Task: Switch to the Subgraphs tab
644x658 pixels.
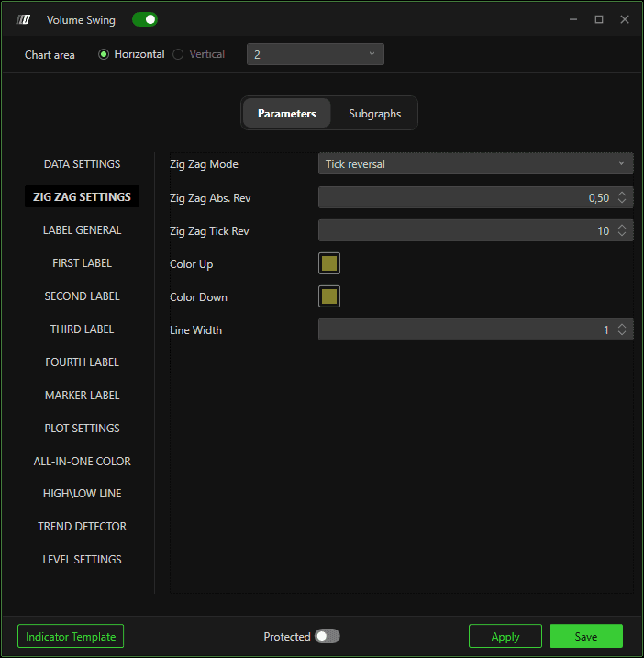Action: [374, 113]
